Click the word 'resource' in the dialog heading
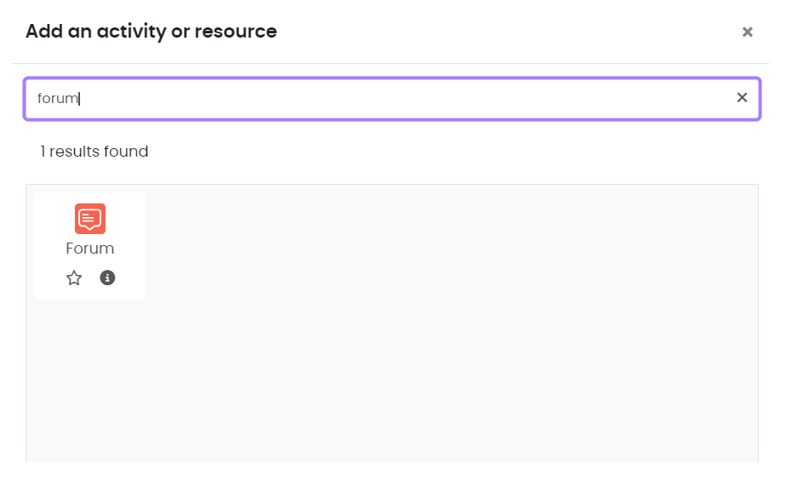 (240, 32)
